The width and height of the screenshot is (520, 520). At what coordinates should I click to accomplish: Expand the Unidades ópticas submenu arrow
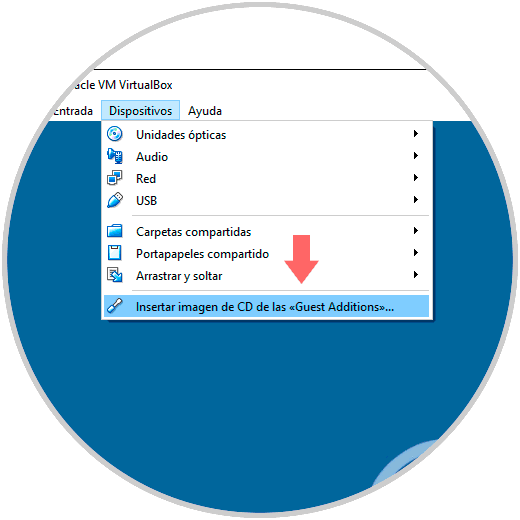tap(415, 134)
